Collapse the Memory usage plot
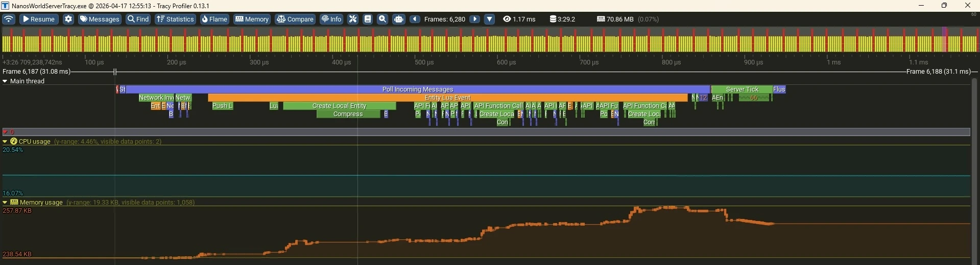This screenshot has width=980, height=265. 5,202
